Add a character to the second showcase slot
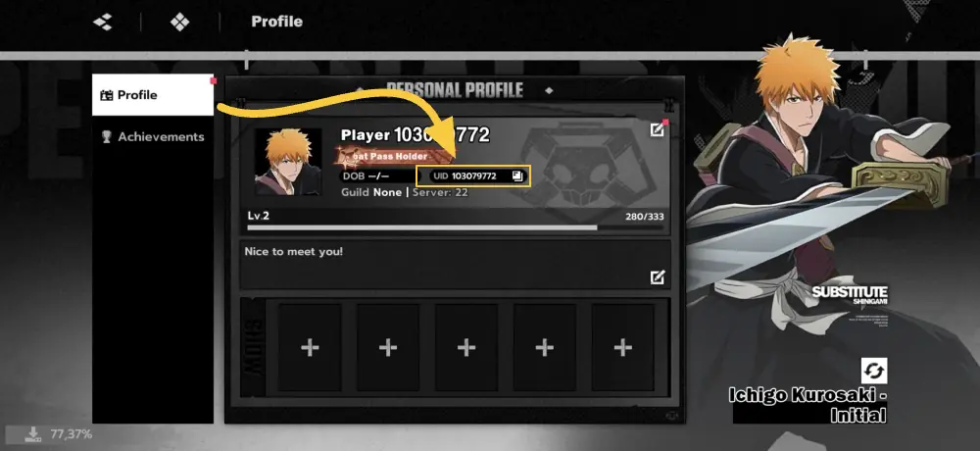Screen dimensions: 980x451 click(x=388, y=347)
